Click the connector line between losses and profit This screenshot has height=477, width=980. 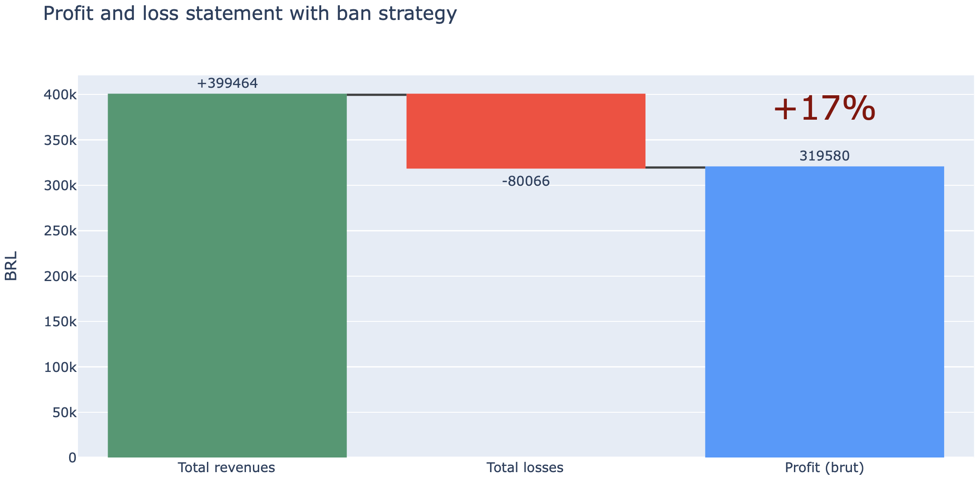coord(675,167)
